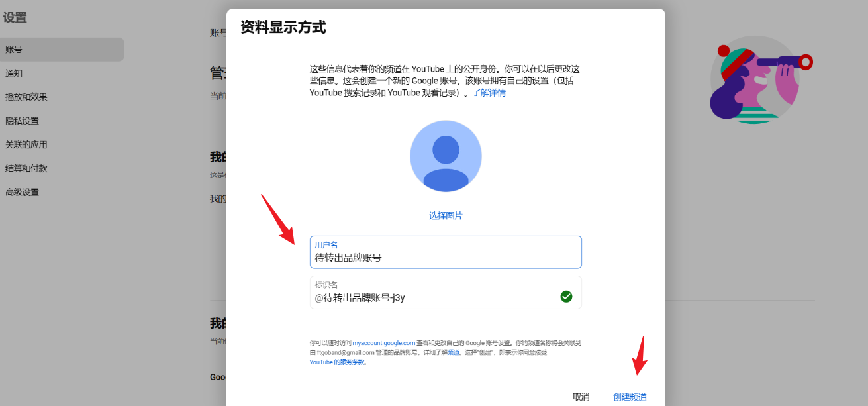Open 播放和效果 settings section
This screenshot has width=868, height=406.
(x=34, y=97)
